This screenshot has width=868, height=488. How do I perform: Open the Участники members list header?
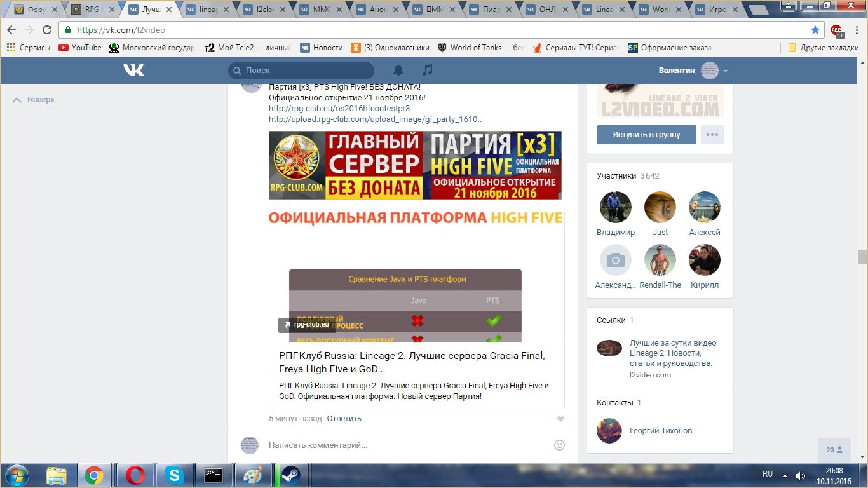click(x=616, y=176)
